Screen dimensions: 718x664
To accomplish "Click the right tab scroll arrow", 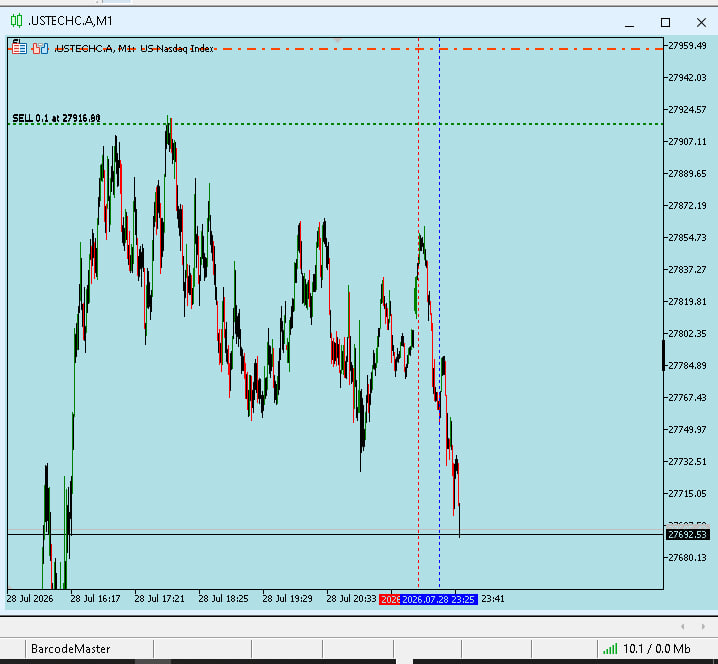I will [x=703, y=626].
